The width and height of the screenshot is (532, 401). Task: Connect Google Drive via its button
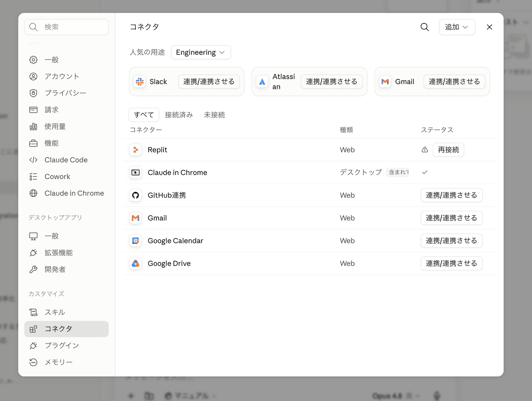coord(452,263)
